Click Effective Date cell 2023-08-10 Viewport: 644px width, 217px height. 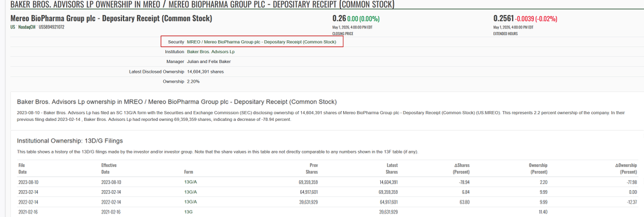[111, 182]
